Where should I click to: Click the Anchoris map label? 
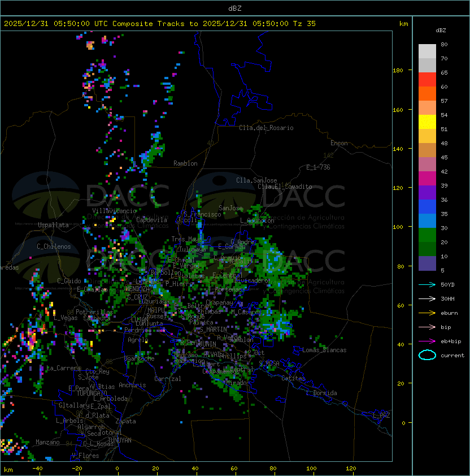point(132,385)
